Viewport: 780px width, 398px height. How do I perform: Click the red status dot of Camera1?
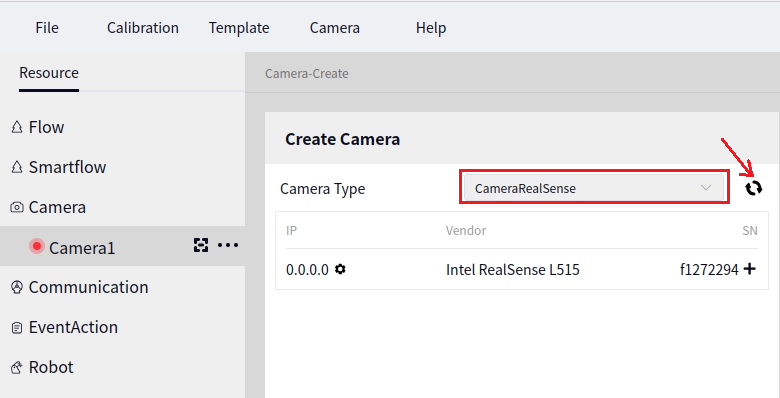coord(36,246)
